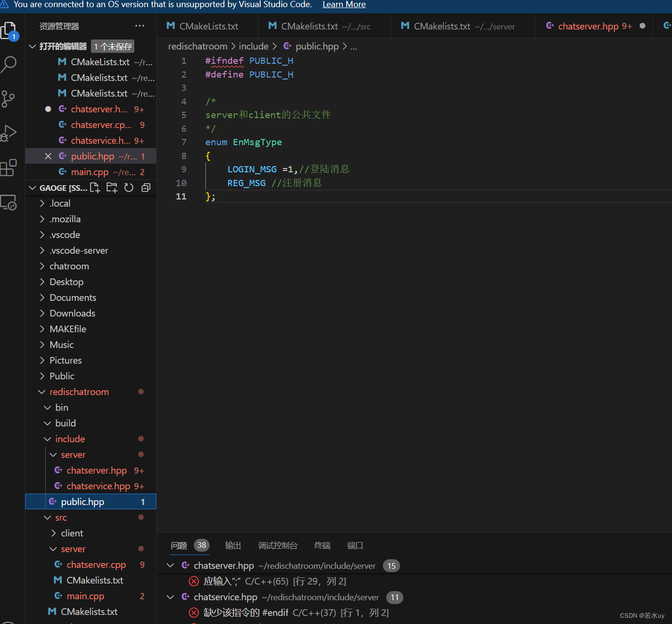Collapse chatservice.hpp problems group
672x624 pixels.
(171, 597)
